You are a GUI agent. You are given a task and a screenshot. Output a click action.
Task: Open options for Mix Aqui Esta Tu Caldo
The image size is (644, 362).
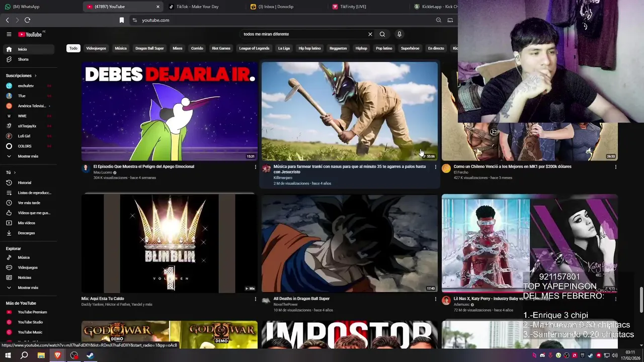click(255, 299)
